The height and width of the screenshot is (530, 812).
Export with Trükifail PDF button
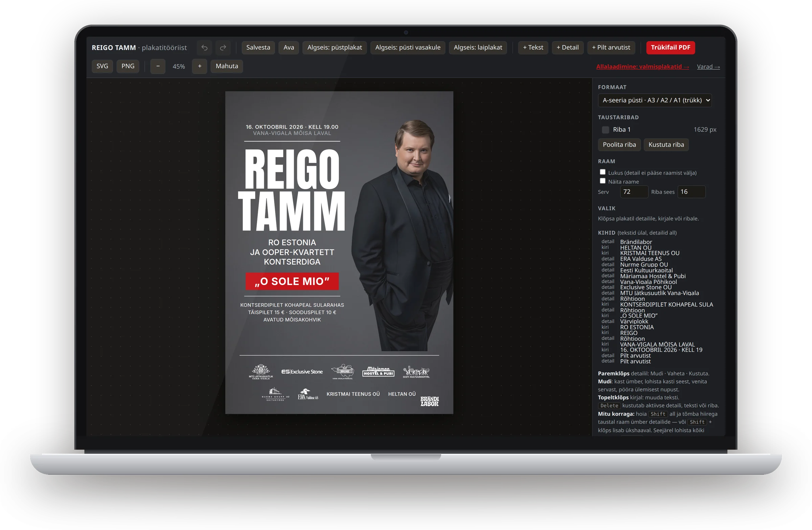pos(671,47)
